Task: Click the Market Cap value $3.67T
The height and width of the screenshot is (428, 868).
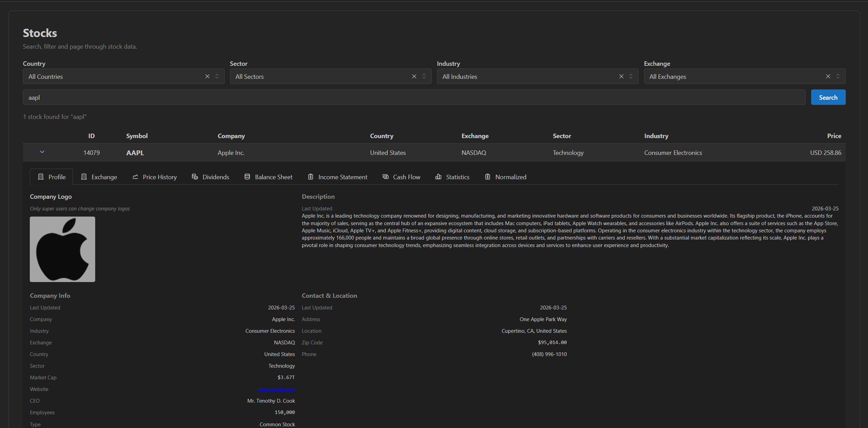Action: click(286, 377)
